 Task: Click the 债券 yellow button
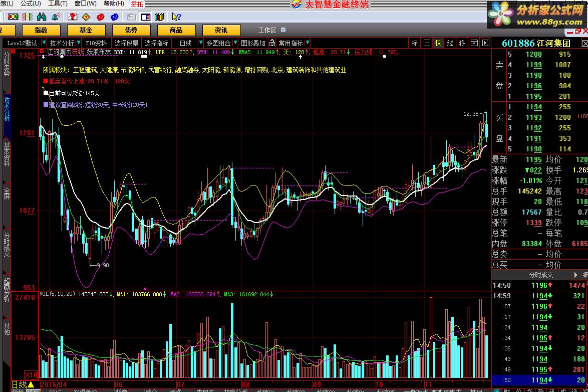pos(131,30)
